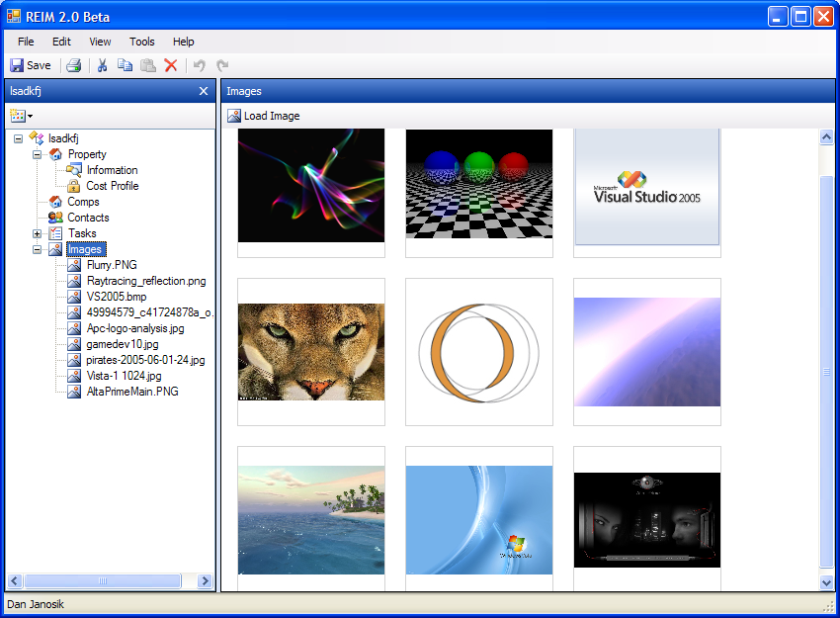Select 49994579_c41724878a_o file in tree

pos(149,312)
